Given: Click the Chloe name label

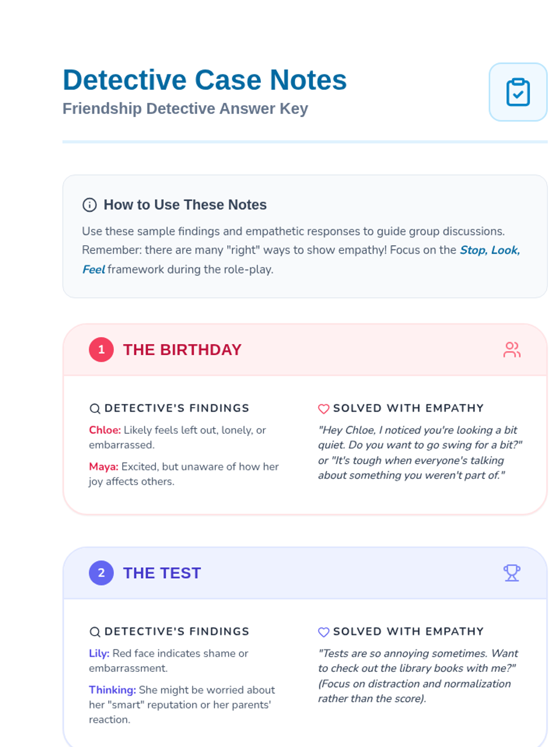Looking at the screenshot, I should click(105, 430).
